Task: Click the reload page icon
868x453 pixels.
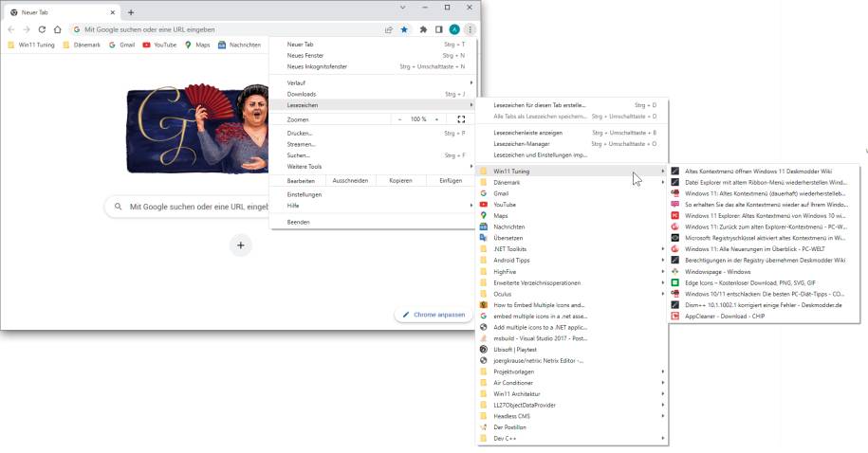Action: (42, 29)
